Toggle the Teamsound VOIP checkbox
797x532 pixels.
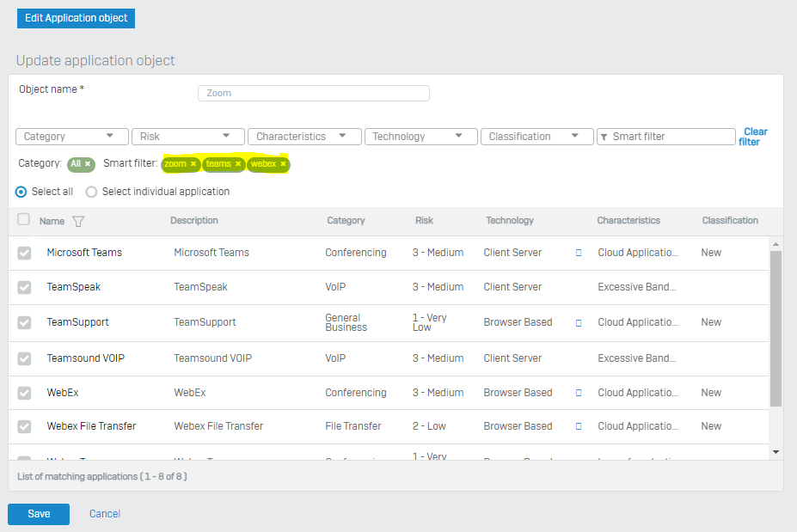(24, 358)
